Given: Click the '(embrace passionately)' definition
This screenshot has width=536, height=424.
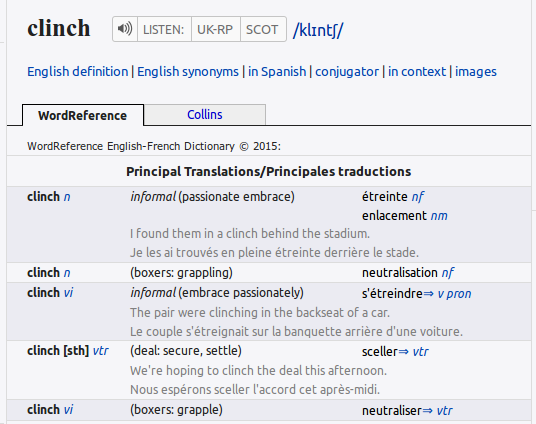Looking at the screenshot, I should (241, 293).
